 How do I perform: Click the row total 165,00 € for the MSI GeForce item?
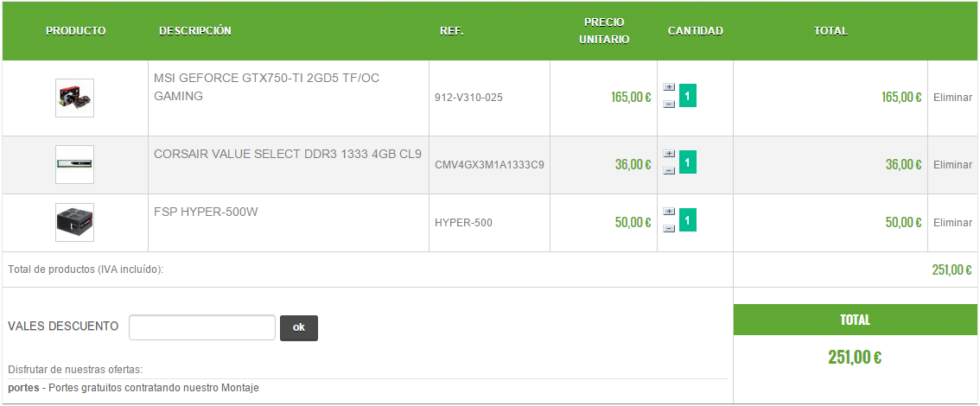tap(901, 98)
